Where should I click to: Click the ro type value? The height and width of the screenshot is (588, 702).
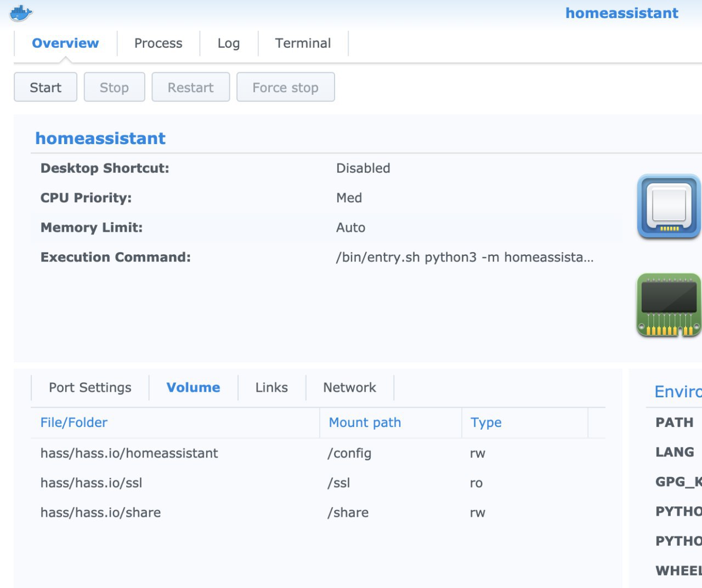476,483
